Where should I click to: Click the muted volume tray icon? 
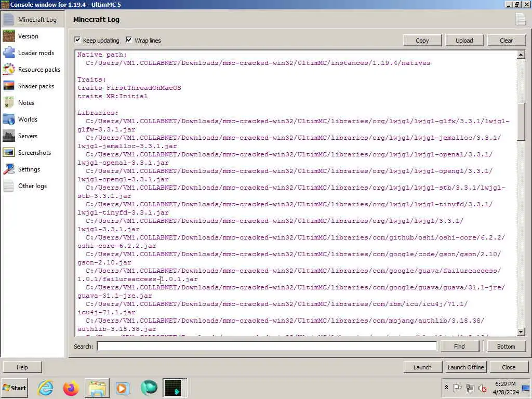click(483, 388)
